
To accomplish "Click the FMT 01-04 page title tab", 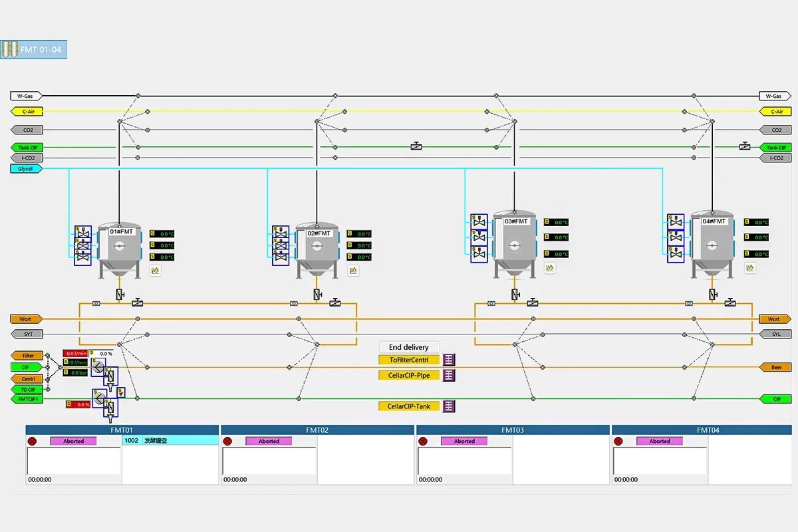I will [x=34, y=50].
